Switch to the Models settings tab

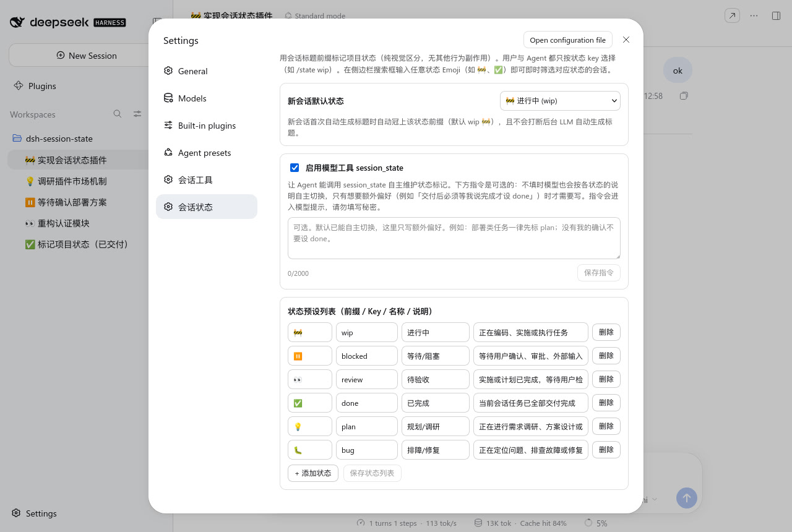(207, 98)
